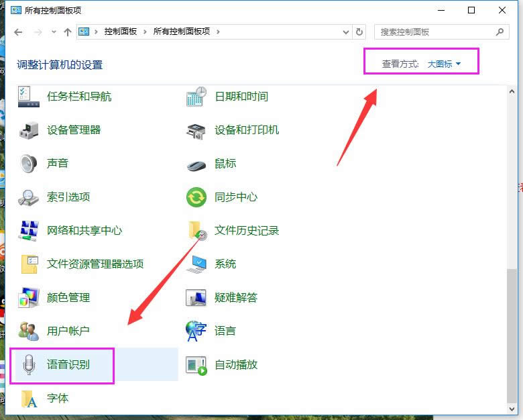Click the 声音 speaker icon
523x420 pixels.
pos(28,164)
